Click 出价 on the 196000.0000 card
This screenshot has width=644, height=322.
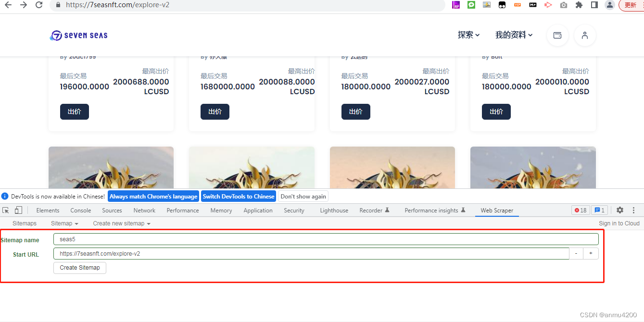pyautogui.click(x=75, y=111)
